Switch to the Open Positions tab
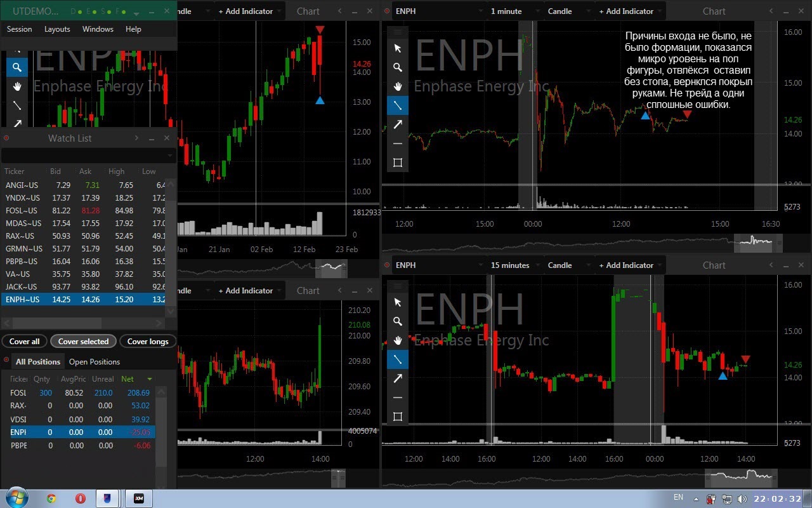This screenshot has width=812, height=508. (x=95, y=361)
